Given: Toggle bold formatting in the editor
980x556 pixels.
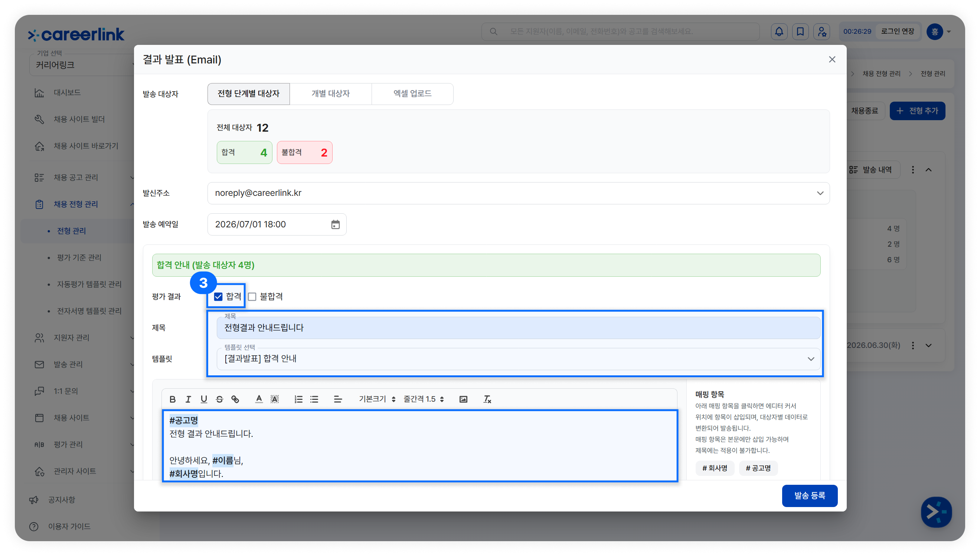Looking at the screenshot, I should coord(172,399).
